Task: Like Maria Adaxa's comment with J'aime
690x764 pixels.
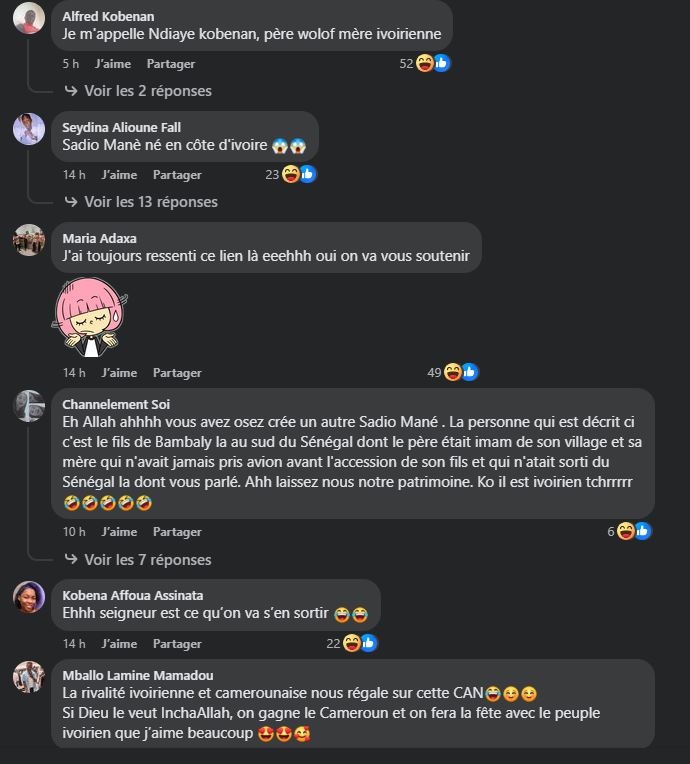Action: click(x=119, y=373)
